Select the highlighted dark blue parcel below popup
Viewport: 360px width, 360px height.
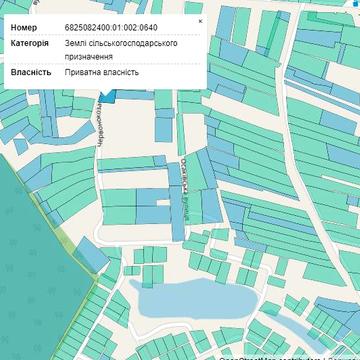tap(107, 97)
